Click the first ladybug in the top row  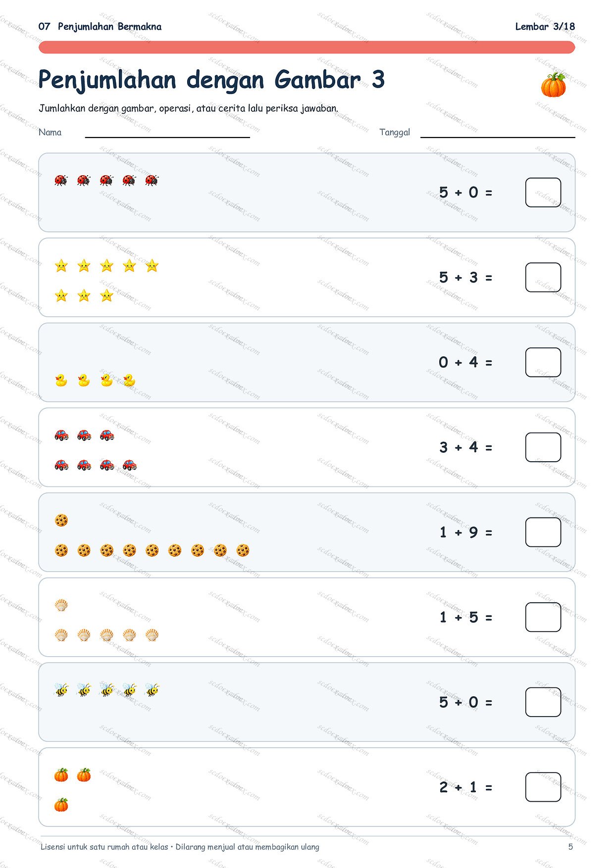click(x=61, y=180)
